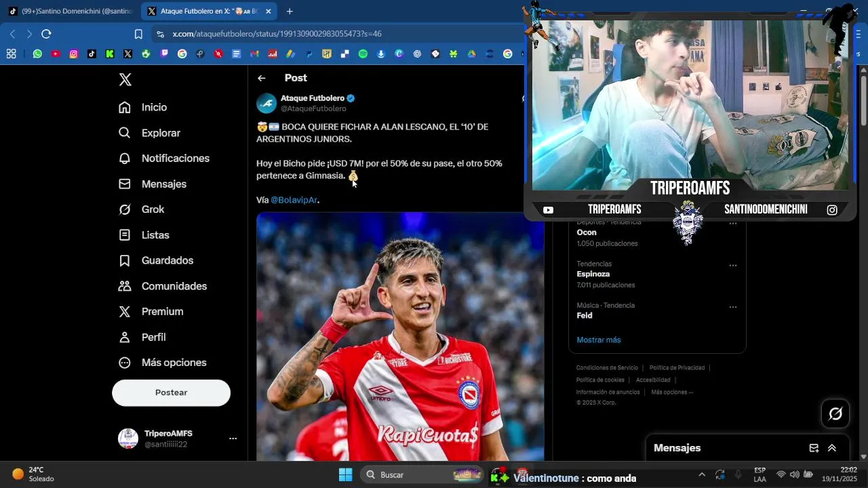
Task: Open the floating Grok button
Action: (835, 413)
